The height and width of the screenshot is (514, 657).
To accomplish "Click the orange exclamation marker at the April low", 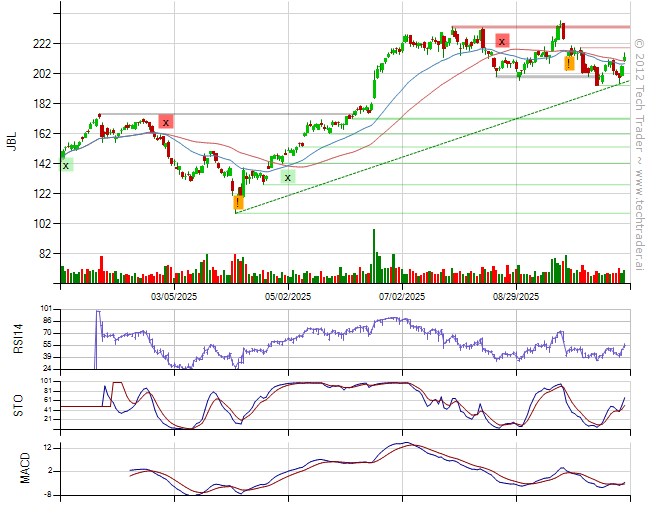I will click(239, 203).
